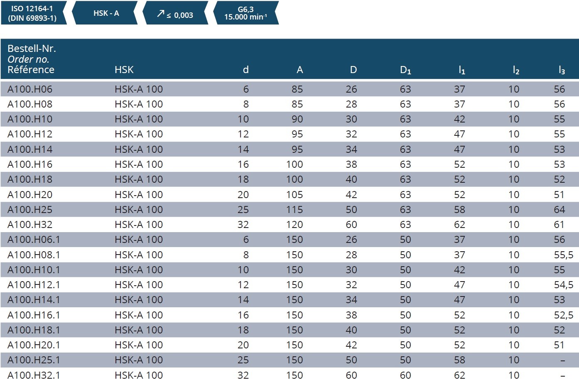Click l3 value 64 in A100.H25 row
Image resolution: width=579 pixels, height=392 pixels.
click(x=559, y=210)
